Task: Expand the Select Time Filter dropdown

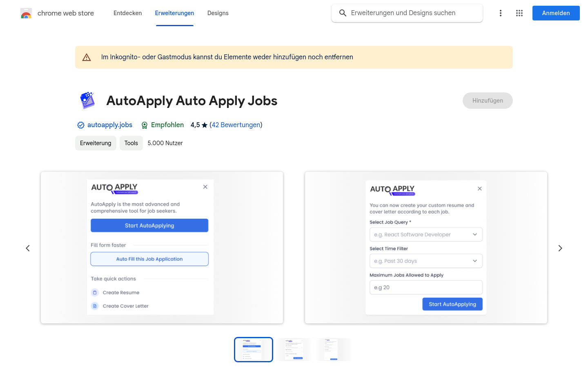Action: point(426,261)
